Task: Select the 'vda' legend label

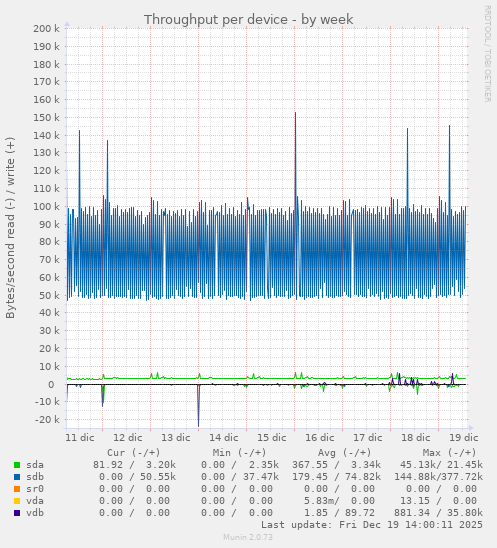Action: (x=35, y=501)
